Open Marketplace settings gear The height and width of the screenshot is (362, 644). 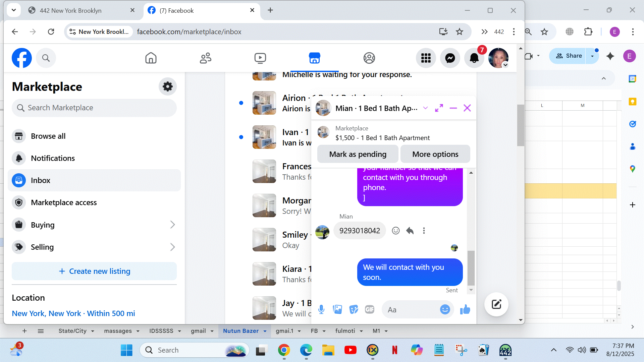tap(167, 86)
